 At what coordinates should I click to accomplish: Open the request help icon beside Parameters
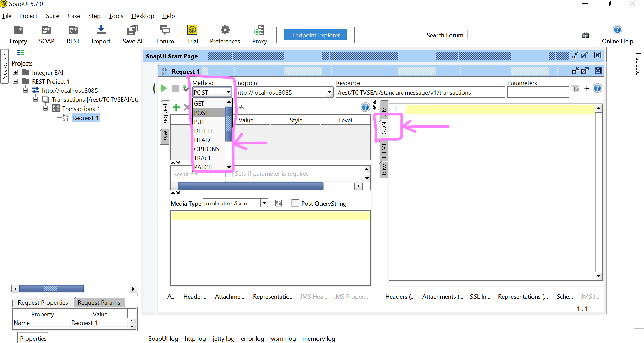tap(597, 88)
